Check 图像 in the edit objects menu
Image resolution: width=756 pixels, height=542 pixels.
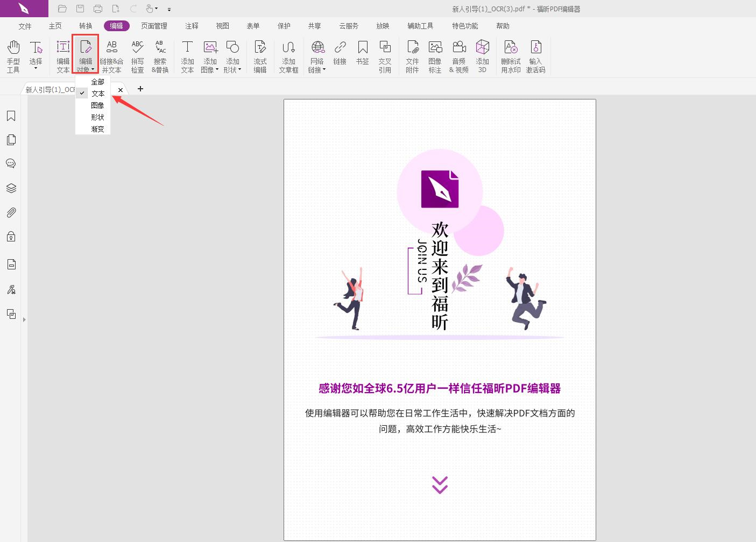[x=97, y=105]
